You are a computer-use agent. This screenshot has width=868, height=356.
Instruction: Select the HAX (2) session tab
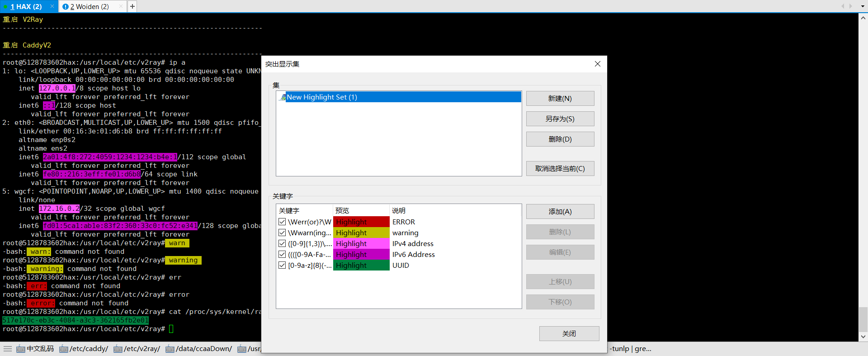[26, 6]
